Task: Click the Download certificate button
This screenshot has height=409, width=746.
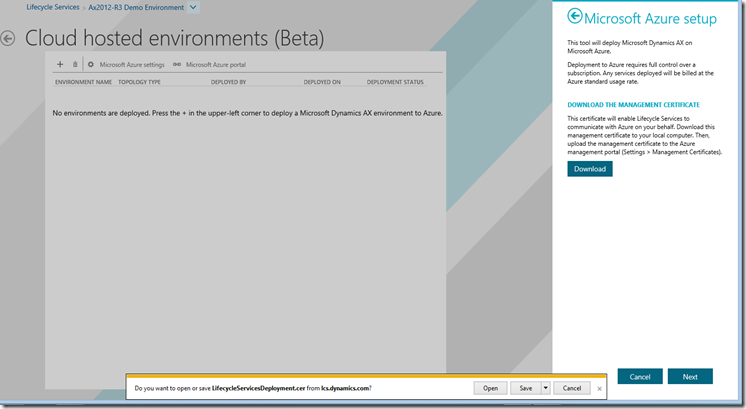Action: [590, 169]
